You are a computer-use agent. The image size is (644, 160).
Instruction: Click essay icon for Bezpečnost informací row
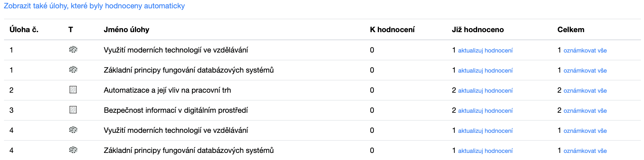[x=73, y=110]
